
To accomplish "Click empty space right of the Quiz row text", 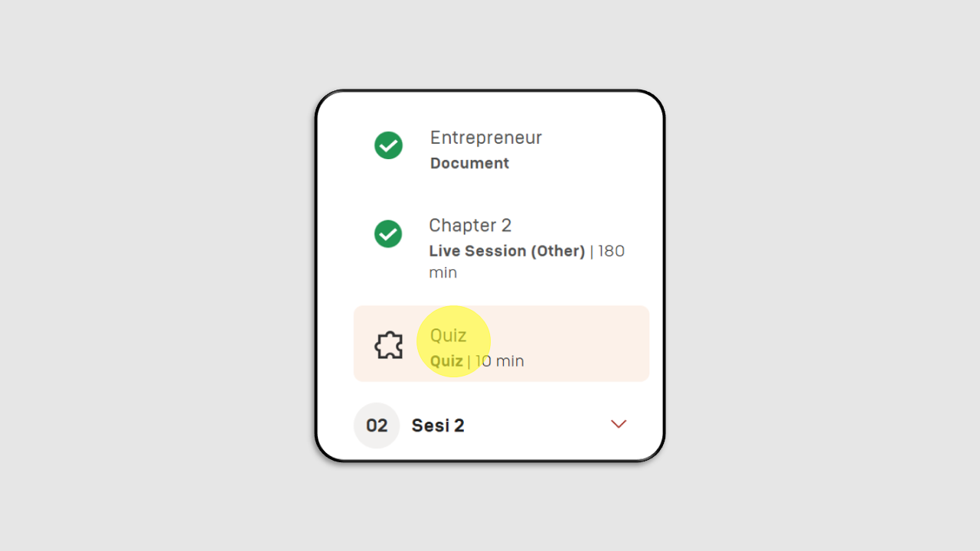I will click(x=590, y=344).
